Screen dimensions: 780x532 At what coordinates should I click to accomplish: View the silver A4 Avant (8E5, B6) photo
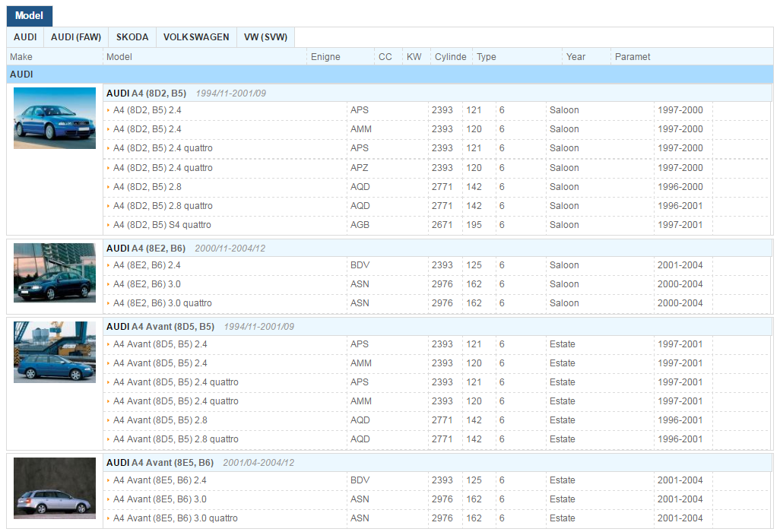coord(55,488)
